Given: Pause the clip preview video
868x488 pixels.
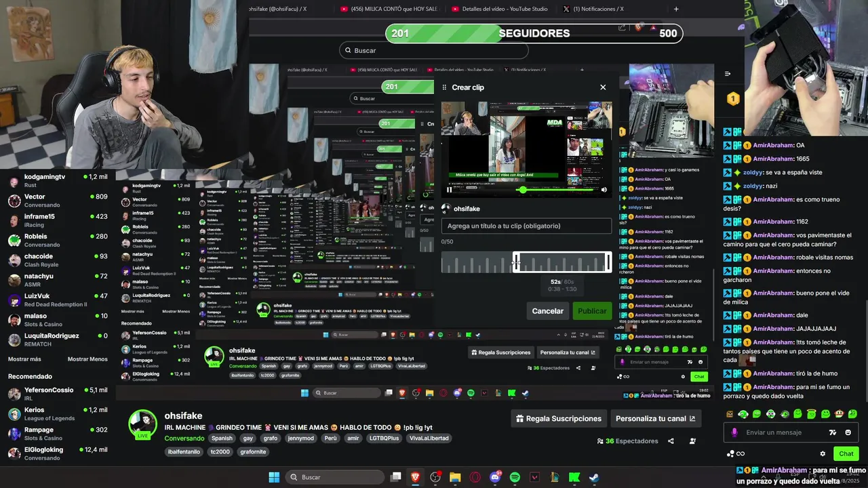Looking at the screenshot, I should click(449, 190).
